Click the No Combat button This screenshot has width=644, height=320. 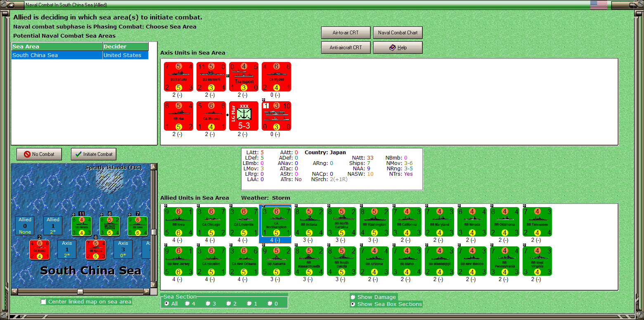[39, 154]
